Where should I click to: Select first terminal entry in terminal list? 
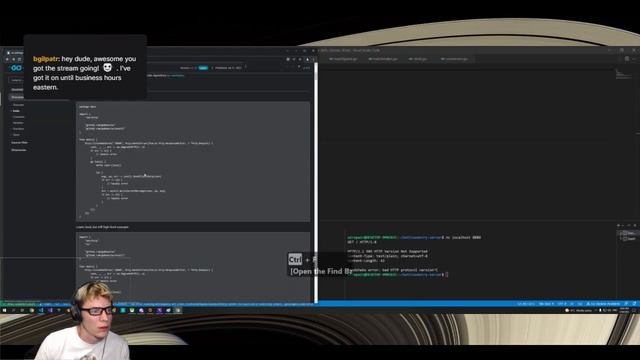point(628,233)
